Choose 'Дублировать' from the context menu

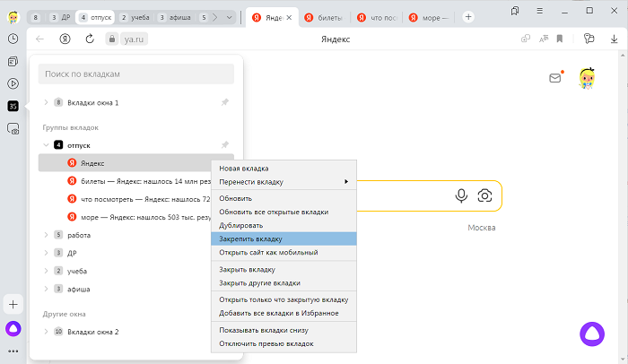coord(240,226)
